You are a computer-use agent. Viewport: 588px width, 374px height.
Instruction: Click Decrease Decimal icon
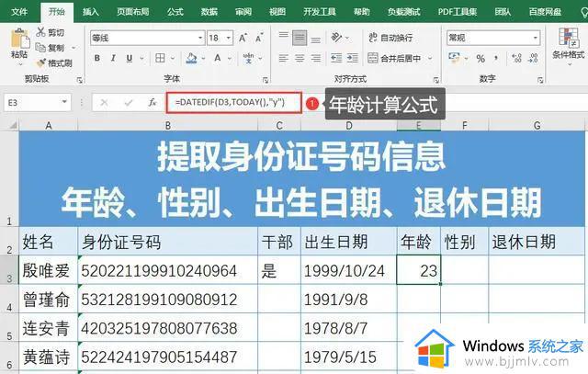point(533,58)
